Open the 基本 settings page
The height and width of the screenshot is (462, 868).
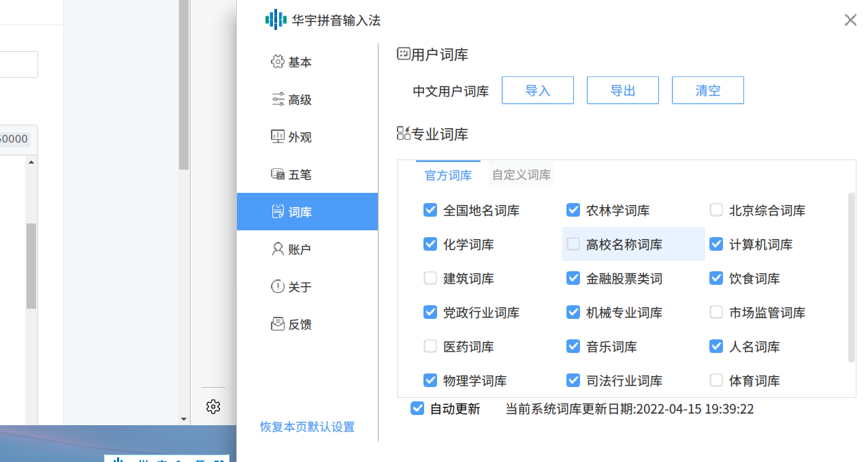tap(307, 62)
